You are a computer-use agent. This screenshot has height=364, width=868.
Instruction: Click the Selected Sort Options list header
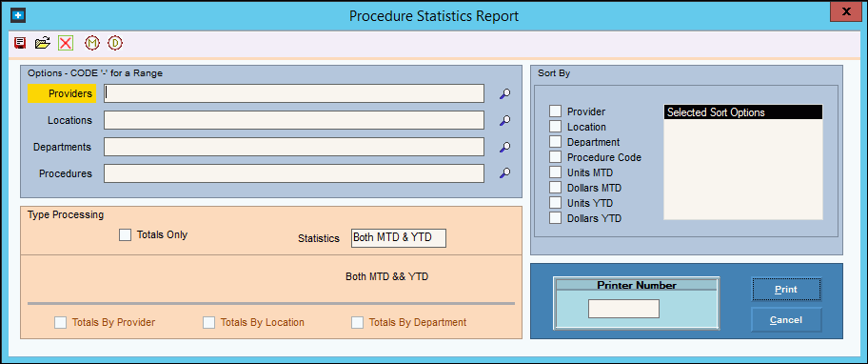click(743, 112)
